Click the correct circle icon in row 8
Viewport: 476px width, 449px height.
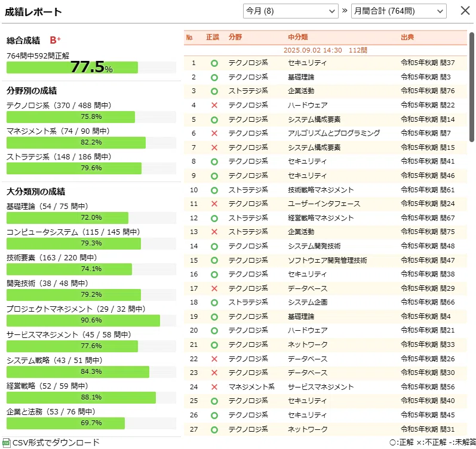point(214,162)
